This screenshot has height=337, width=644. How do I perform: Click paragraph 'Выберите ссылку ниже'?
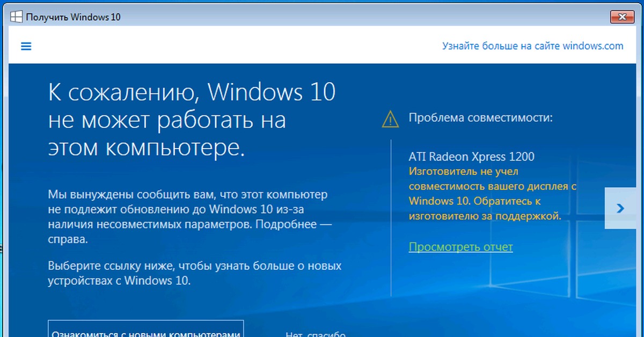coord(195,273)
